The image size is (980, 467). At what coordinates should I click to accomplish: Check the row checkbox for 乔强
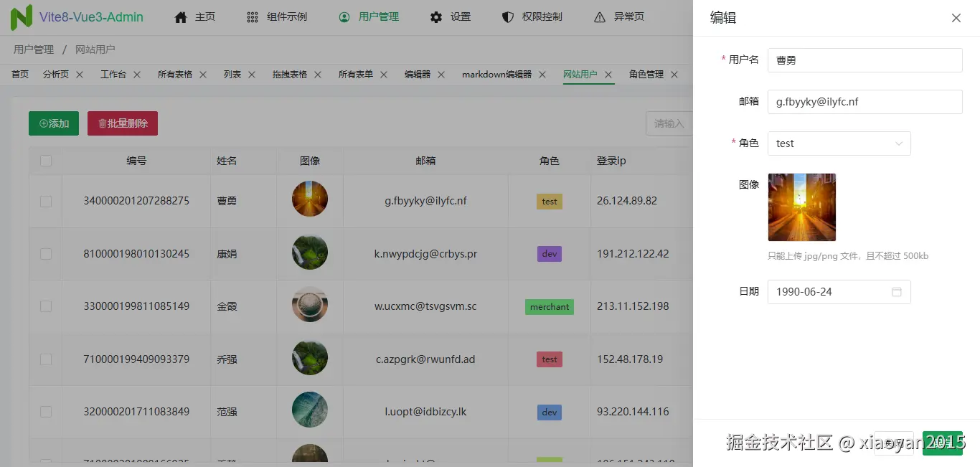pyautogui.click(x=46, y=359)
